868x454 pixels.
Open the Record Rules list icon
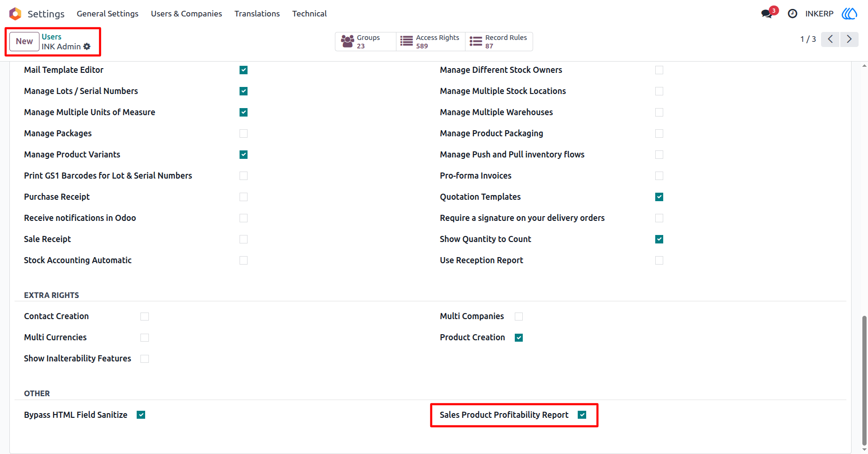click(x=476, y=41)
